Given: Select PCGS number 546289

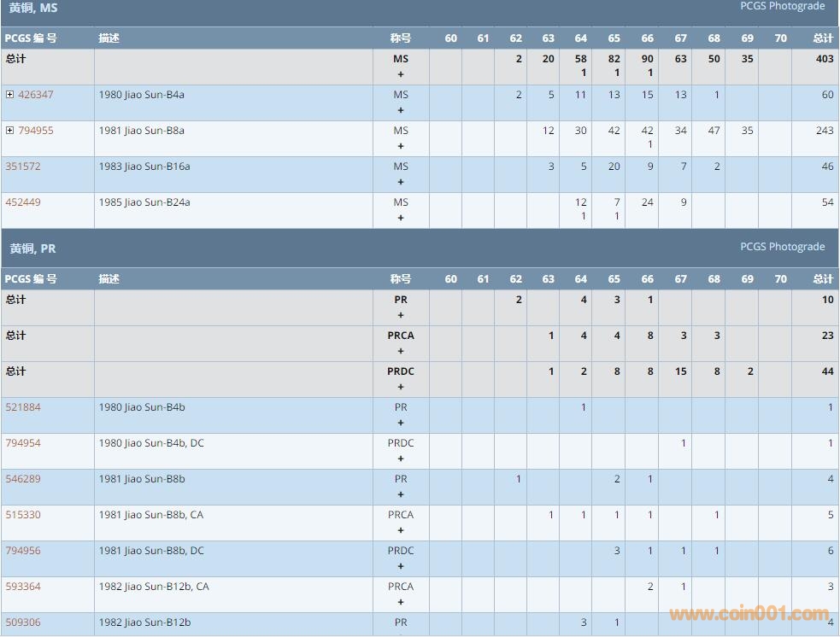Looking at the screenshot, I should point(23,479).
